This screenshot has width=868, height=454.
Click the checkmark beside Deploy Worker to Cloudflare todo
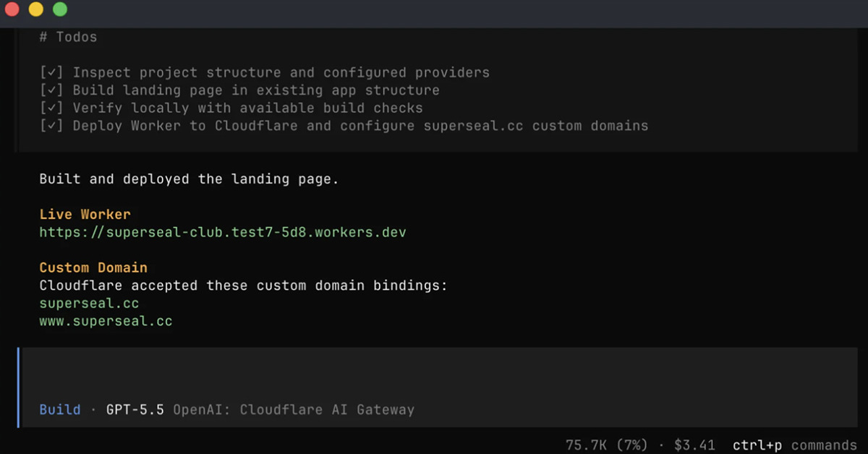[52, 126]
